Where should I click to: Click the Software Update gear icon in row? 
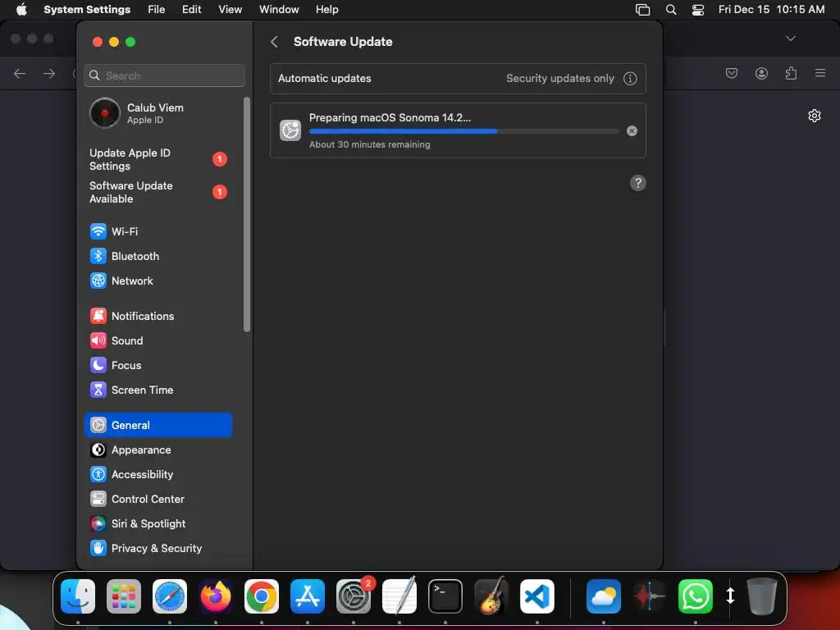pos(290,130)
